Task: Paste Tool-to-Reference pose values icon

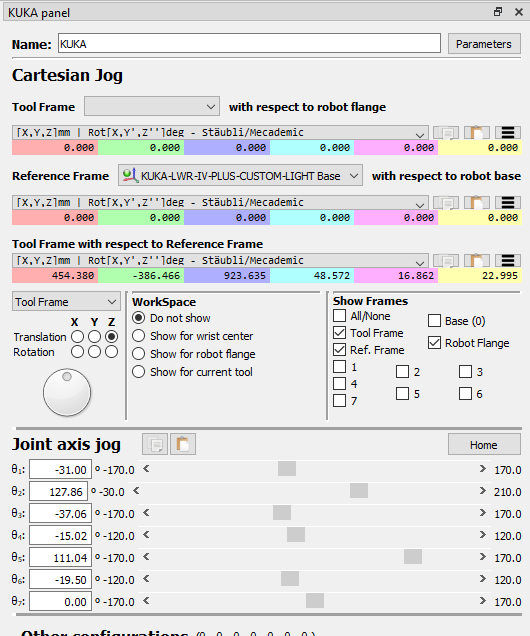Action: (x=477, y=260)
